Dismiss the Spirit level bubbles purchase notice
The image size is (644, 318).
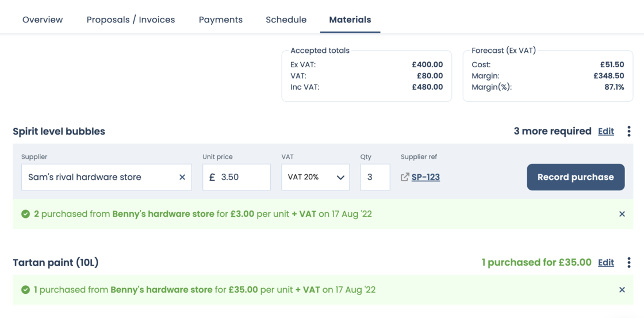pyautogui.click(x=622, y=214)
